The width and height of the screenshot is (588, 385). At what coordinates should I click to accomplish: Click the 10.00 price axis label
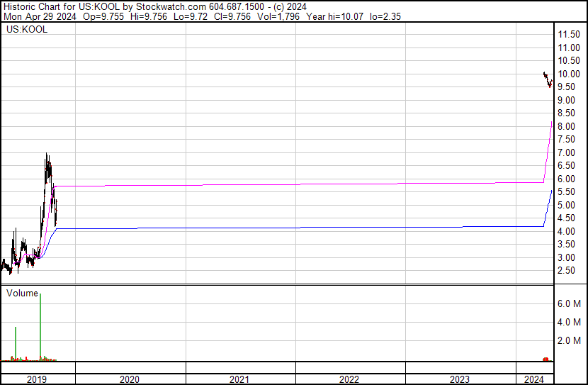570,74
